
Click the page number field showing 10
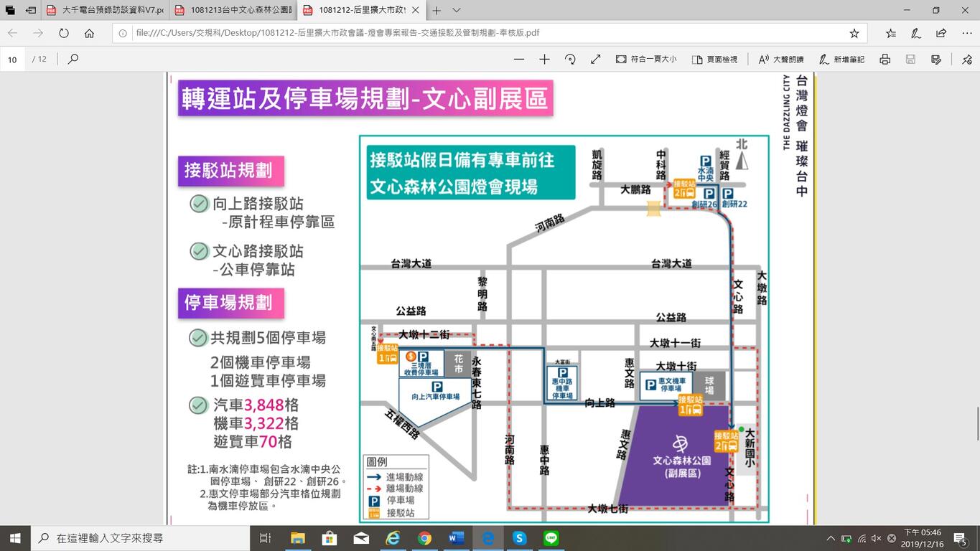click(x=12, y=59)
